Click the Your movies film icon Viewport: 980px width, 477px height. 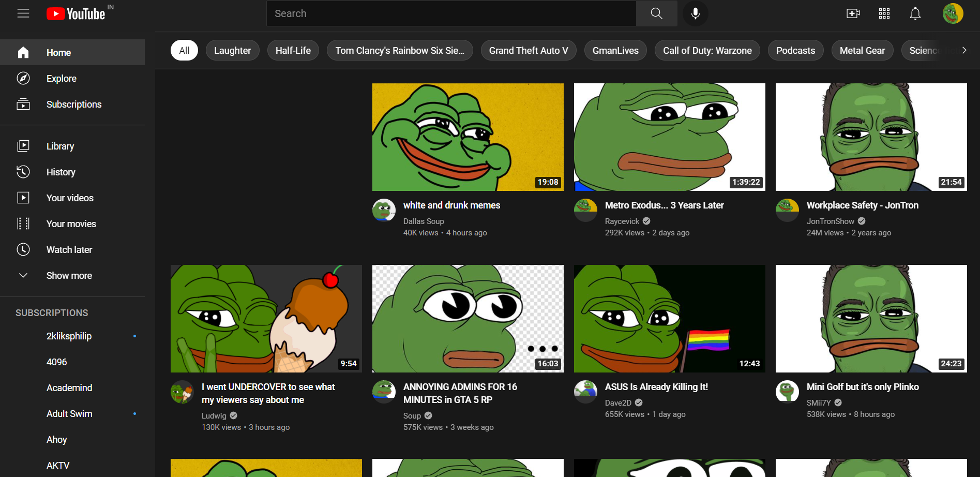click(23, 223)
